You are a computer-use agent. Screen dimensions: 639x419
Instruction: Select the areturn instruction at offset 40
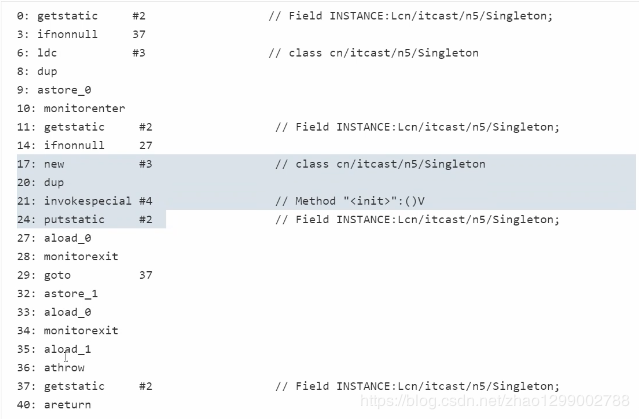tap(54, 405)
